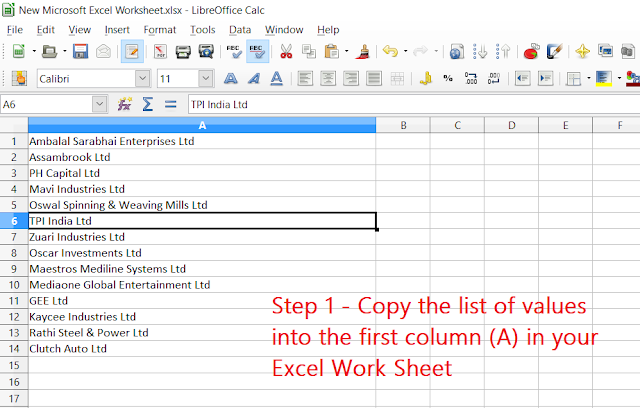
Task: Toggle Italic formatting
Action: (253, 78)
